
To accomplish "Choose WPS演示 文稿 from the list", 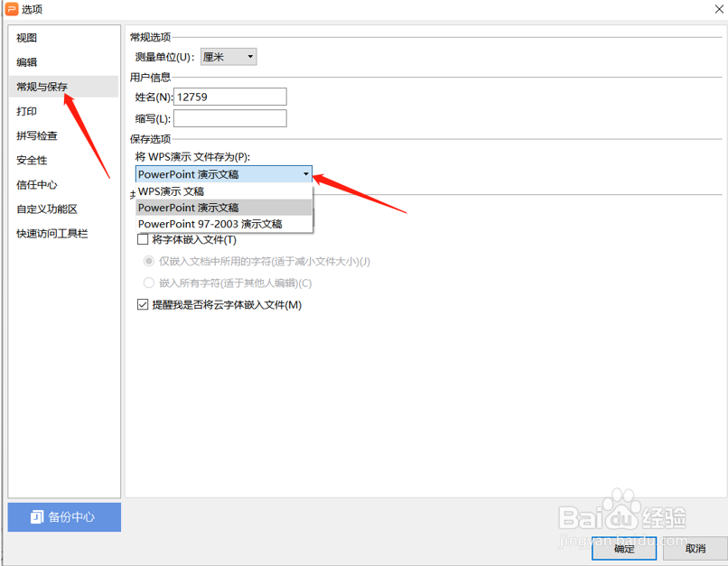I will [x=224, y=191].
